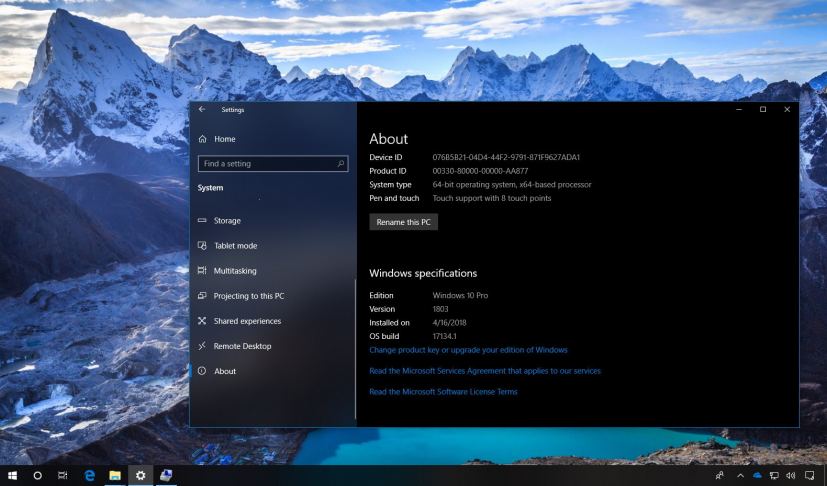
Task: Select the OS build value 17134.1
Action: (444, 336)
